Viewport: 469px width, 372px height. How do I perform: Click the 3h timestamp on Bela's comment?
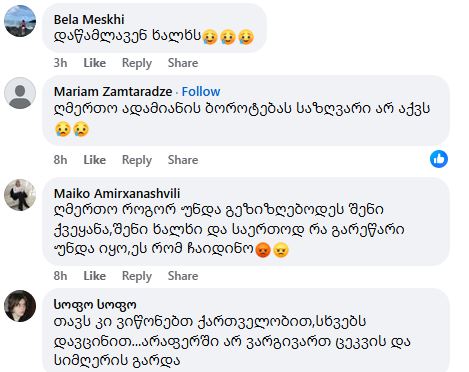pyautogui.click(x=60, y=63)
